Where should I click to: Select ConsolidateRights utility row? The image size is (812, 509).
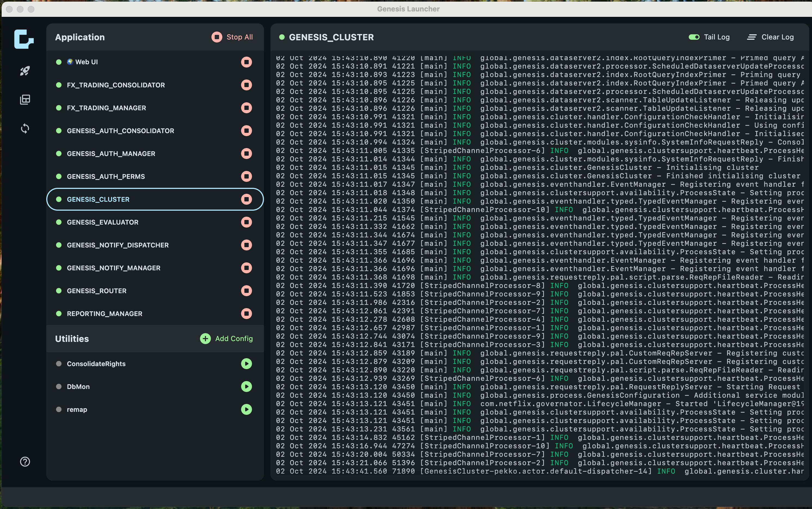(155, 364)
